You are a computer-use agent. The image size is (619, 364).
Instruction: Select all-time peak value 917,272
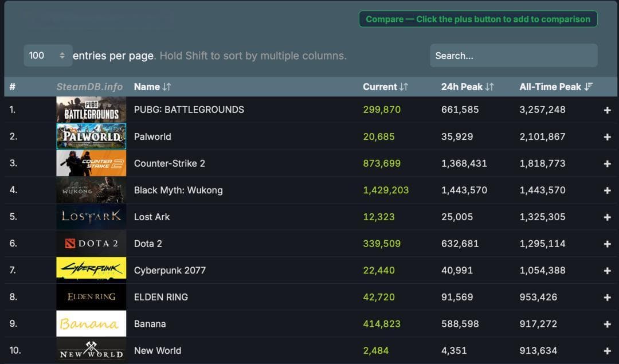(x=538, y=324)
